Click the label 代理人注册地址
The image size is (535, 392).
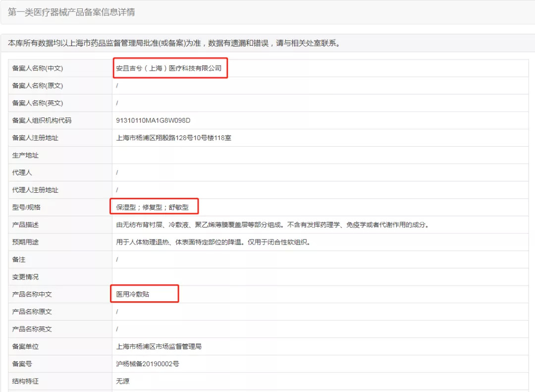tap(35, 190)
